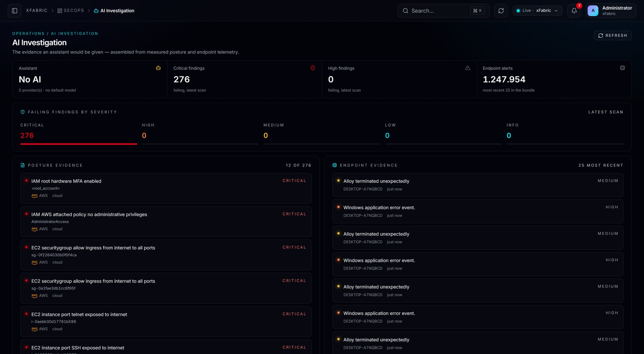Open the Live xFabric environment dropdown
644x354 pixels.
point(537,11)
